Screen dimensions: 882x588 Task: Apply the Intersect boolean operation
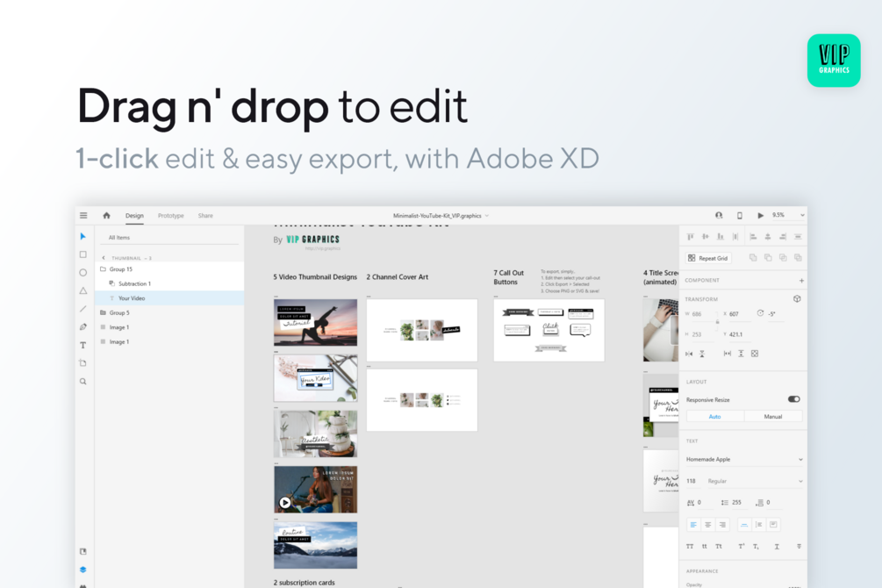click(x=783, y=258)
